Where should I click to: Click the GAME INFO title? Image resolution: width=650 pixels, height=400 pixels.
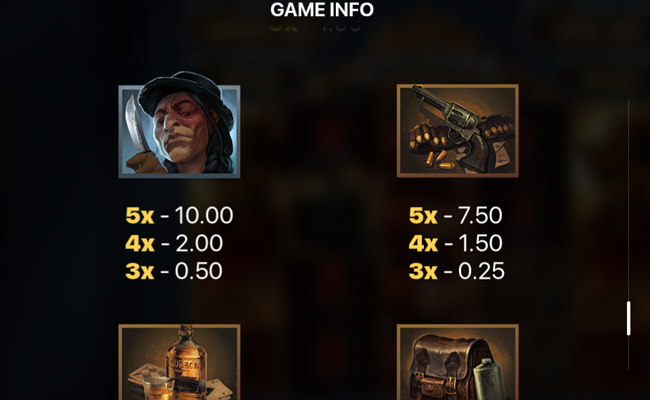pyautogui.click(x=322, y=10)
